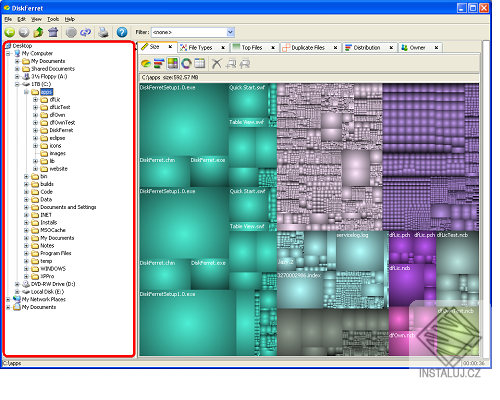Open the Help menu
Viewport: 500px width, 400px height.
[x=70, y=19]
